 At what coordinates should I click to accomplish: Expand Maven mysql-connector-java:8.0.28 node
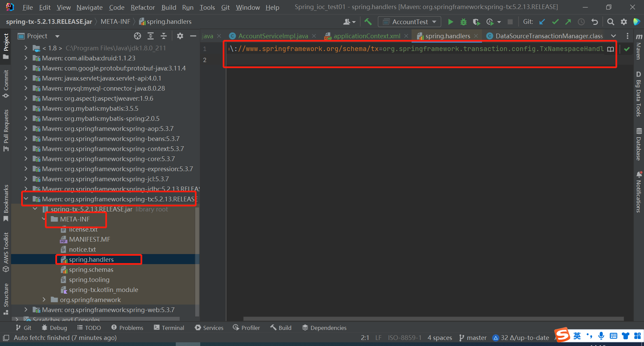(x=26, y=88)
